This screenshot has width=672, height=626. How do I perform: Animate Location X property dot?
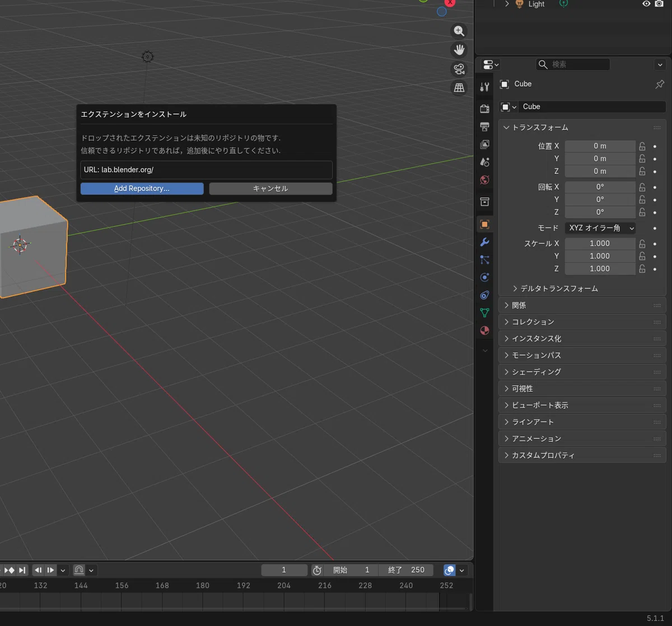tap(655, 146)
